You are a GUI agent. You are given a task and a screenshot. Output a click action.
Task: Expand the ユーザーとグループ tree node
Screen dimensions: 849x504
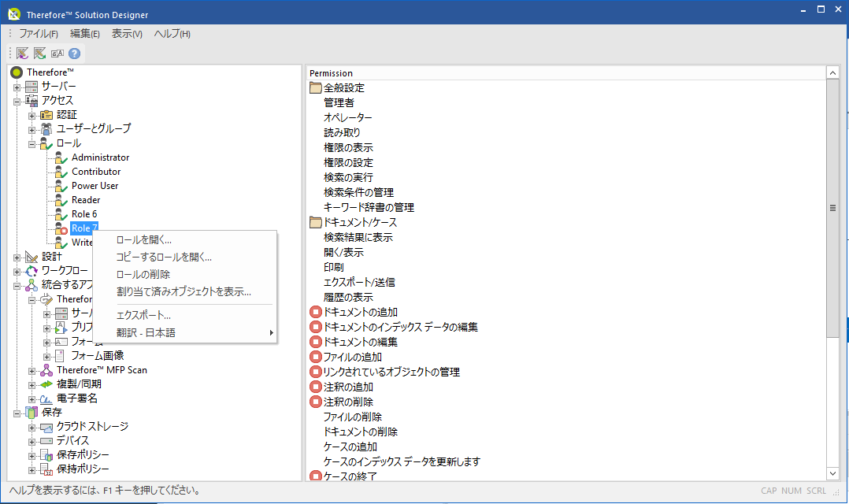click(32, 130)
